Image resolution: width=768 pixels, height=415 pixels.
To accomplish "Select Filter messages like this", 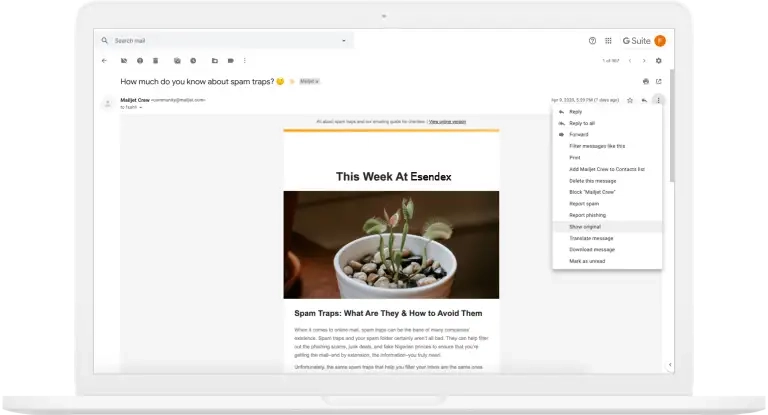I will click(x=607, y=146).
